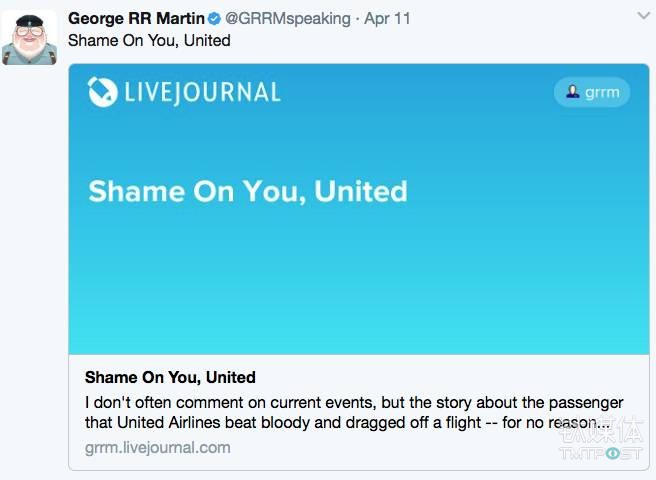The height and width of the screenshot is (480, 656).
Task: Click the grrm username label in banner
Action: point(602,92)
